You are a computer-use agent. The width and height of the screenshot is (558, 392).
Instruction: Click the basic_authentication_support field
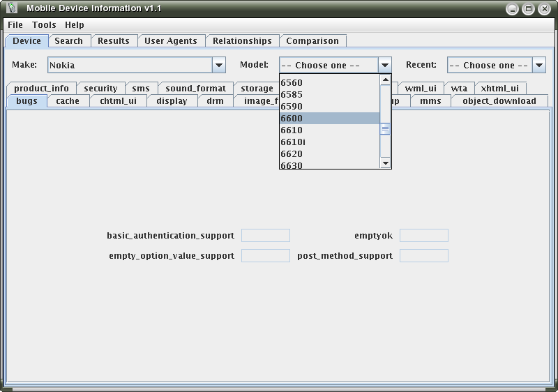[265, 236]
